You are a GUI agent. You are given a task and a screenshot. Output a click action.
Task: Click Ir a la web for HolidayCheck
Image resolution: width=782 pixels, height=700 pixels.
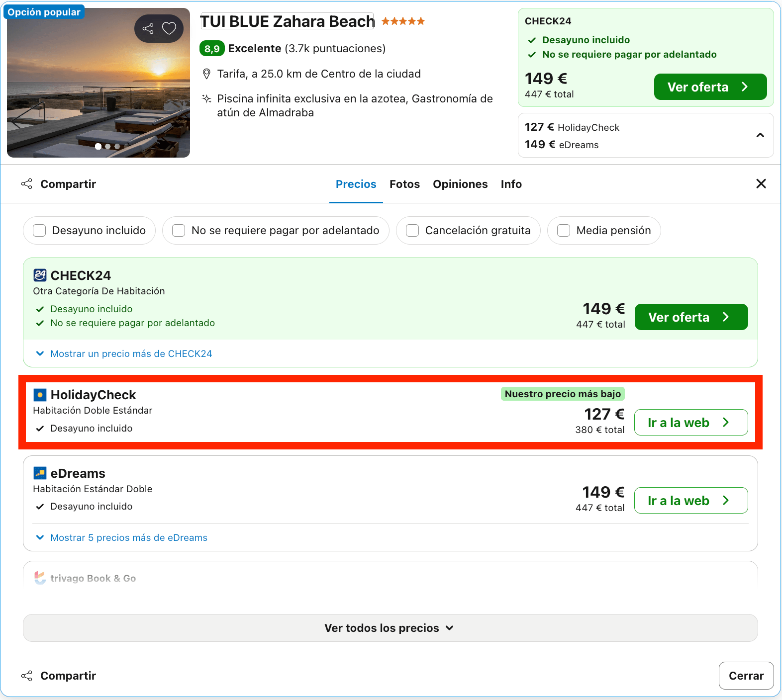[x=691, y=423]
